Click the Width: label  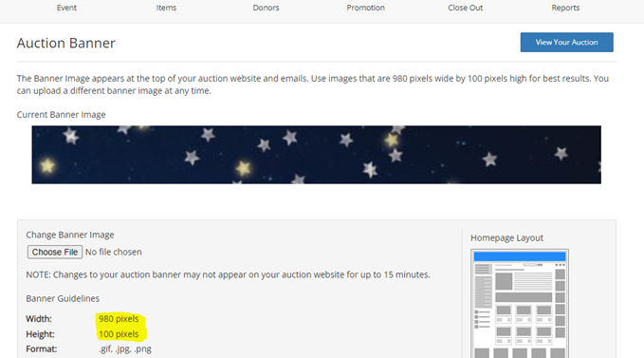(x=39, y=319)
